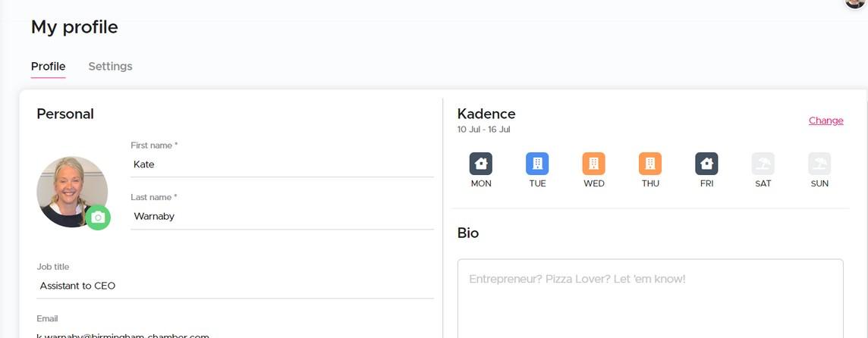The width and height of the screenshot is (868, 338).
Task: Click the 10 Jul - 16 Jul date range
Action: 483,130
